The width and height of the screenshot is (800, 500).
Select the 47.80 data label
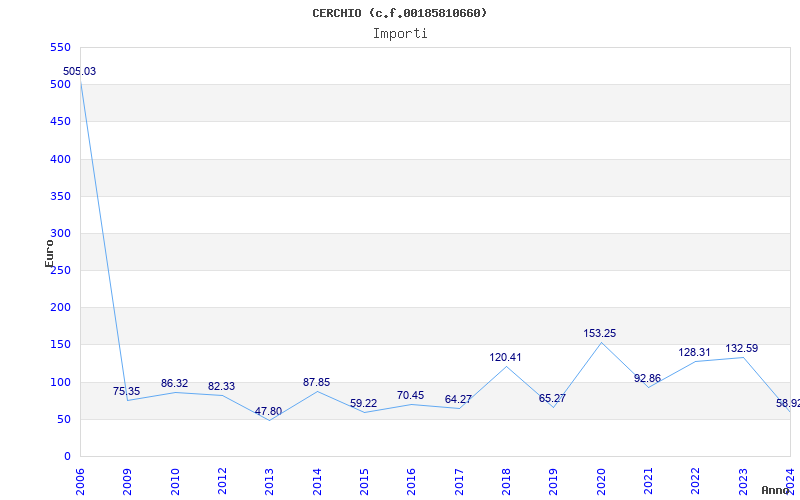click(268, 411)
